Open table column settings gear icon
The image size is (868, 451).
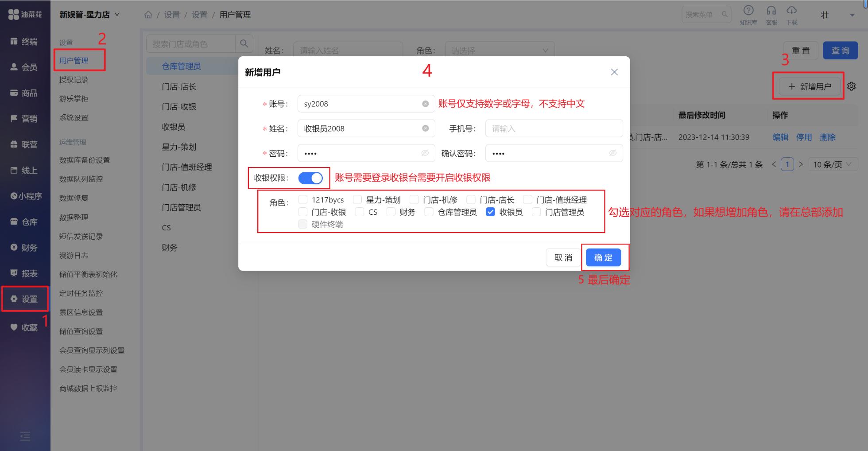point(851,86)
